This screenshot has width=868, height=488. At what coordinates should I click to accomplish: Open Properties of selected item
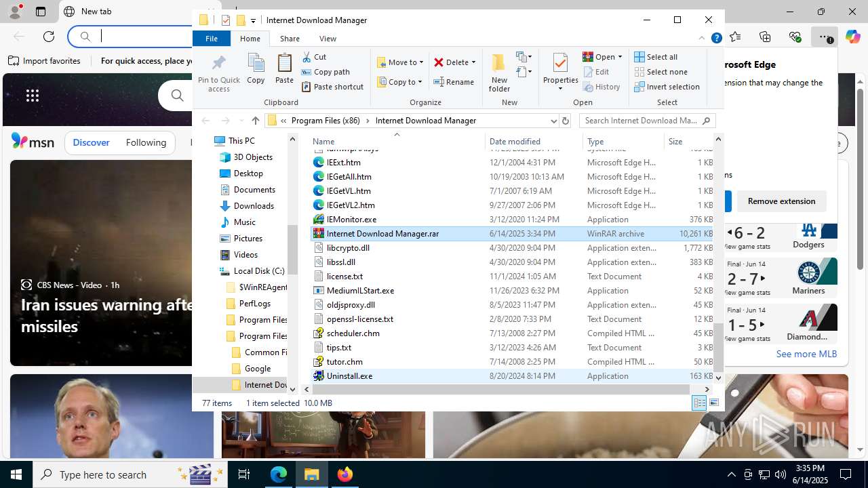(x=560, y=73)
